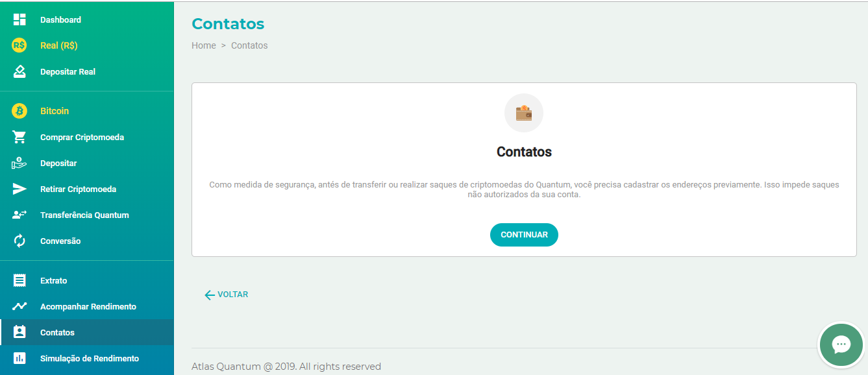Screen dimensions: 868x375
Task: Click the Simulação de Rendimento bar chart icon
Action: [x=19, y=358]
